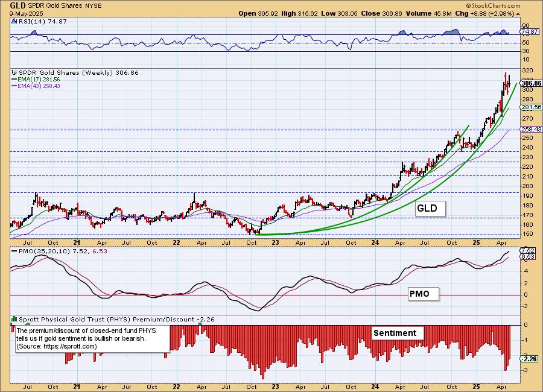
Task: Click the green EMA(17) legend line marker
Action: coord(14,79)
